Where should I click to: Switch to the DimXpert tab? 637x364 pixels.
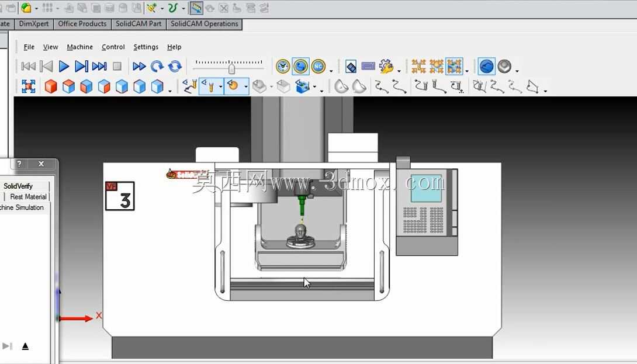[x=34, y=24]
